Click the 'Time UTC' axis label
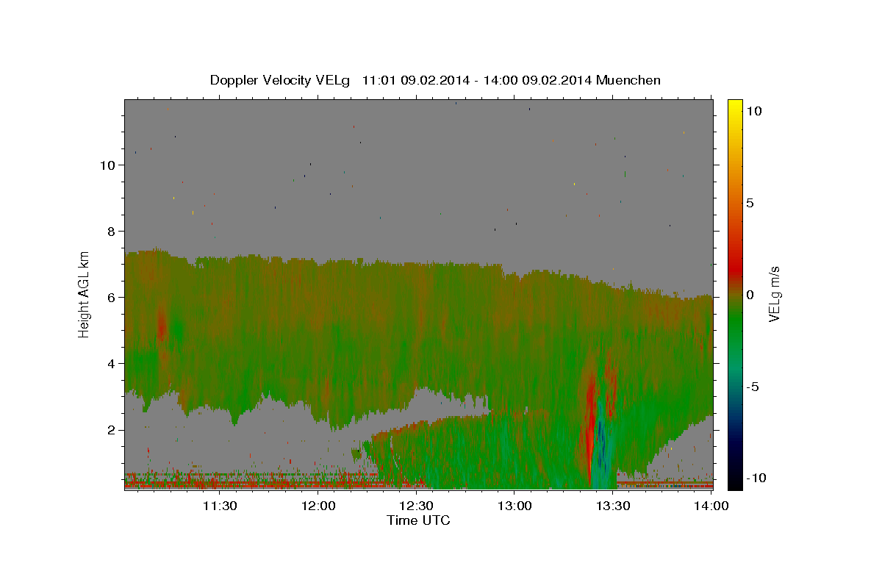This screenshot has height=588, width=882. (x=418, y=520)
